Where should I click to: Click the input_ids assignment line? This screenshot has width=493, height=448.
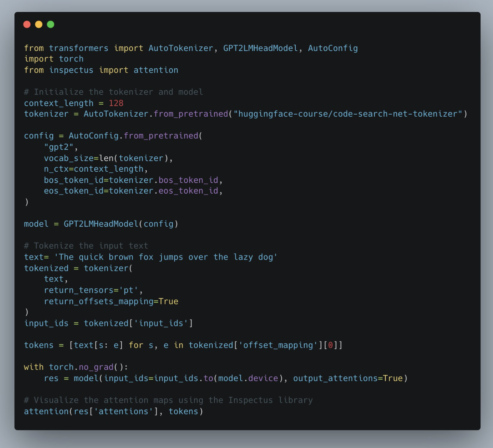[x=108, y=323]
